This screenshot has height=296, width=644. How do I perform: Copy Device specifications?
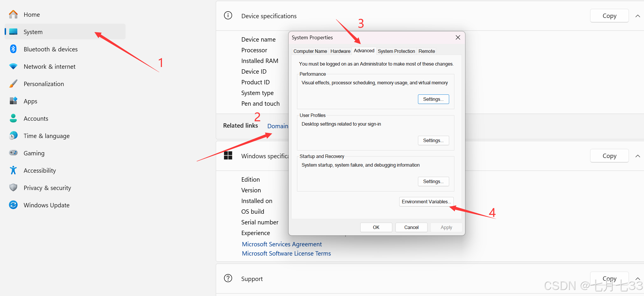point(609,16)
